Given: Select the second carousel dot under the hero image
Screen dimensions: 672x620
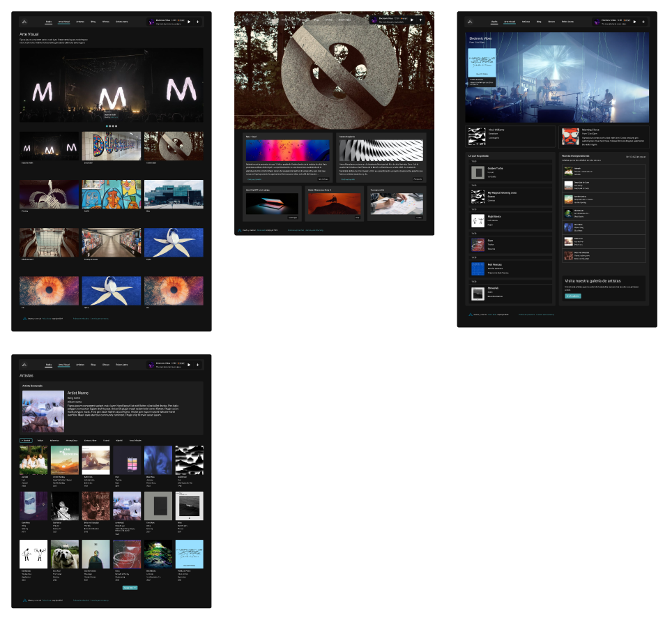Looking at the screenshot, I should point(110,126).
